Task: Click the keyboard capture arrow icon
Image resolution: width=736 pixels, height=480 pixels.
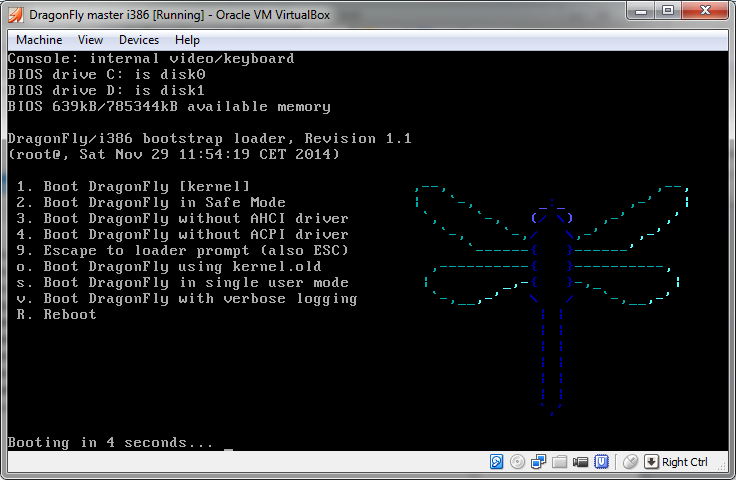Action: click(x=651, y=462)
